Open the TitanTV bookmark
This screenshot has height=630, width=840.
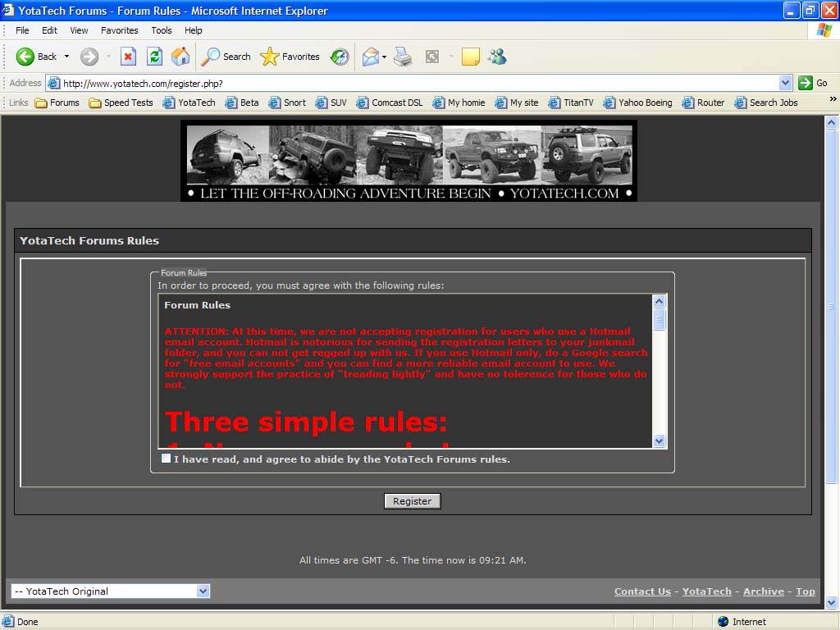pyautogui.click(x=571, y=103)
